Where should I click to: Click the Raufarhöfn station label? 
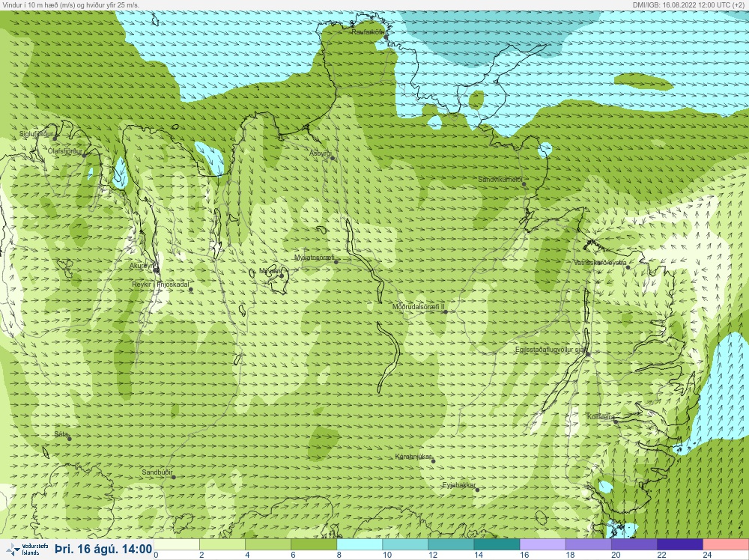pyautogui.click(x=368, y=32)
